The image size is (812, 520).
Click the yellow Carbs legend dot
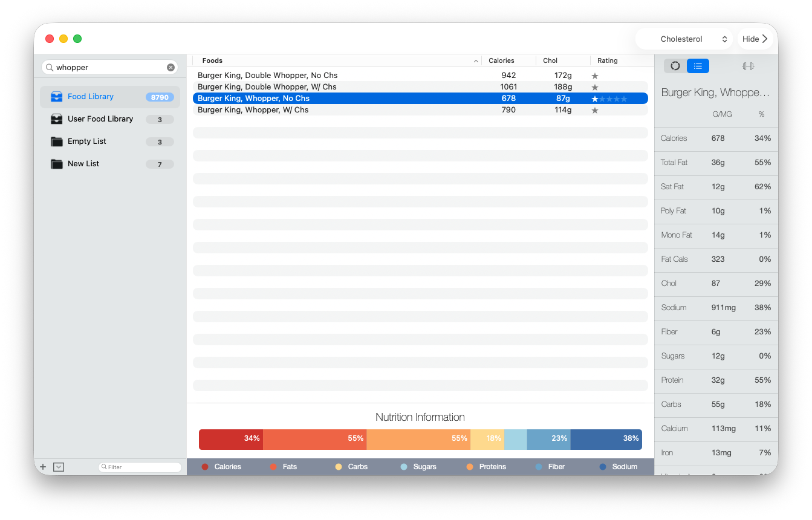[339, 467]
